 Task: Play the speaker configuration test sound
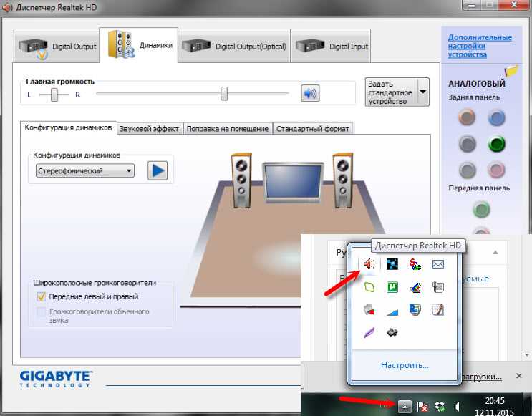click(157, 170)
